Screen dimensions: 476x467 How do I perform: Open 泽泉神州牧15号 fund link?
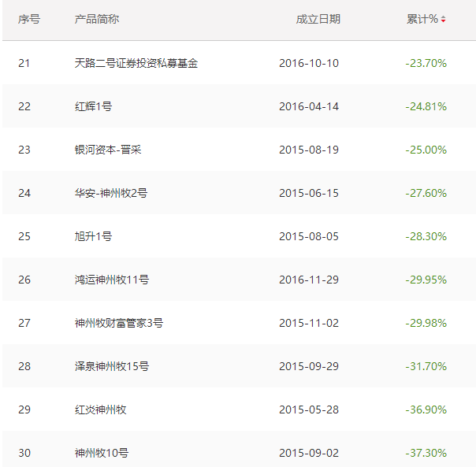click(111, 366)
